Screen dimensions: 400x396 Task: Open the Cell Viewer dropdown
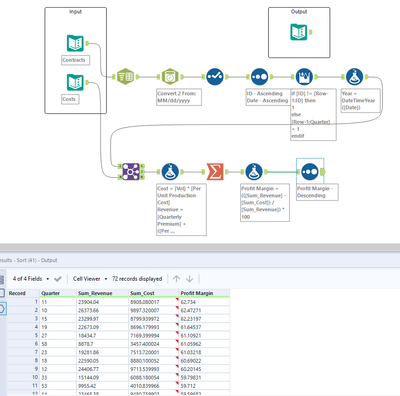pyautogui.click(x=90, y=279)
